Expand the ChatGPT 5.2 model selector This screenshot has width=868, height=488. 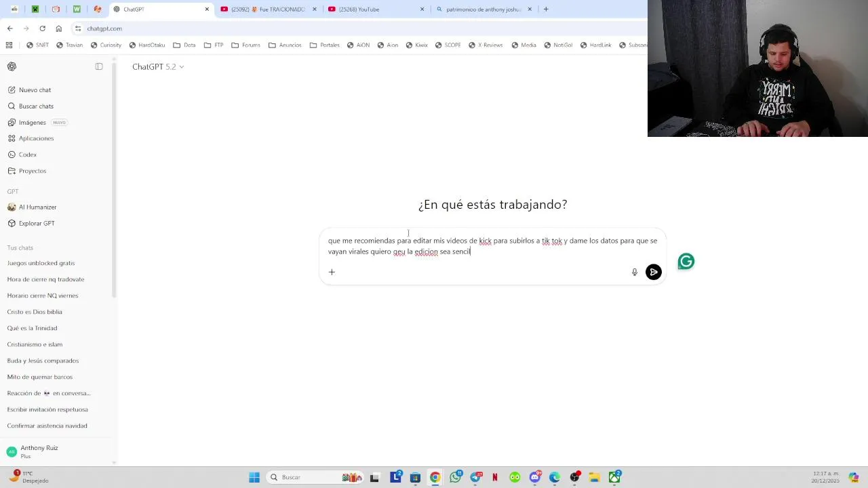(158, 66)
